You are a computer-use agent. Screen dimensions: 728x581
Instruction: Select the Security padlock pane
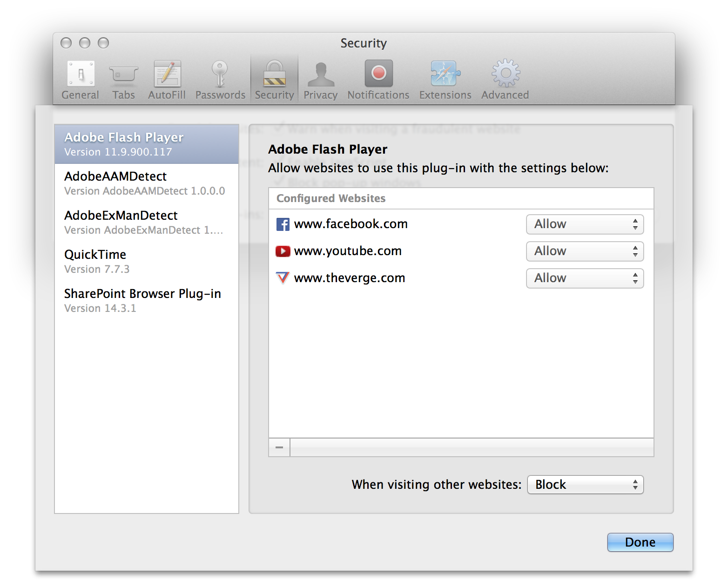tap(275, 80)
